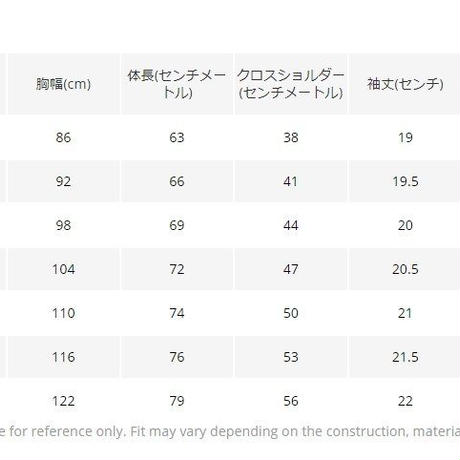Click the 胸幅(cm) column header
Viewport: 460px width, 460px height.
pyautogui.click(x=63, y=84)
